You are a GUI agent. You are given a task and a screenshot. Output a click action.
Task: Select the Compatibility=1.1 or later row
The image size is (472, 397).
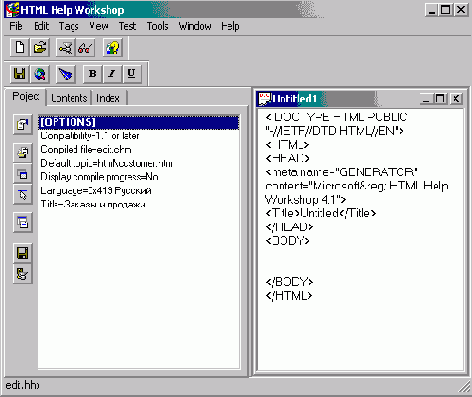pos(138,136)
